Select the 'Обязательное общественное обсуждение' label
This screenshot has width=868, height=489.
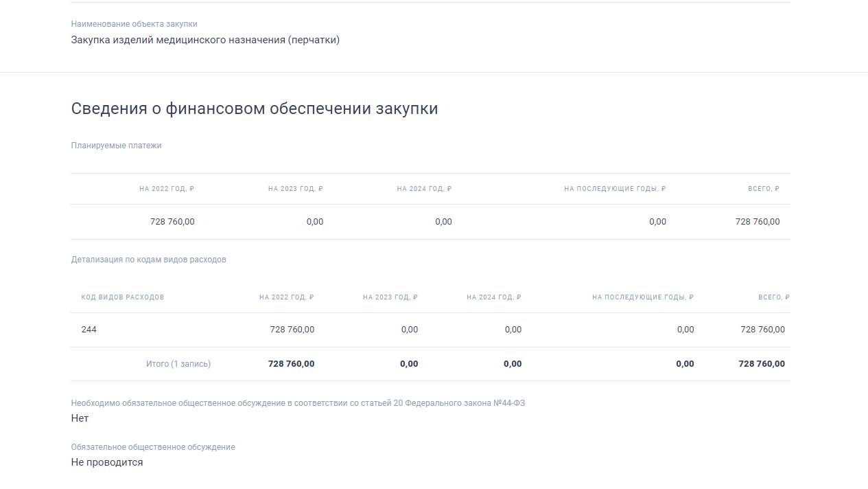152,446
